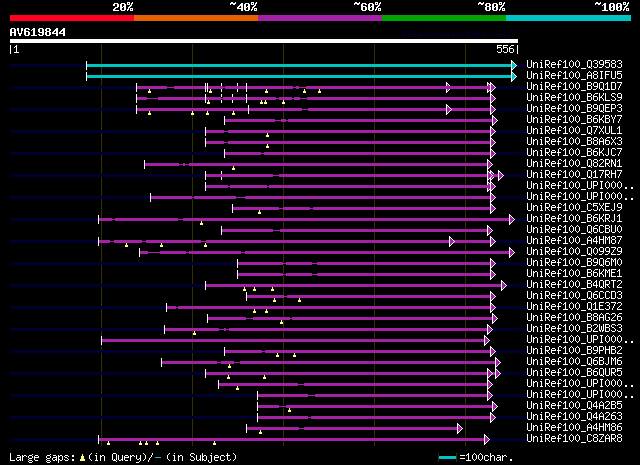Select the UniRef100_Q4A263 subject name
The image size is (640, 465).
574,417
